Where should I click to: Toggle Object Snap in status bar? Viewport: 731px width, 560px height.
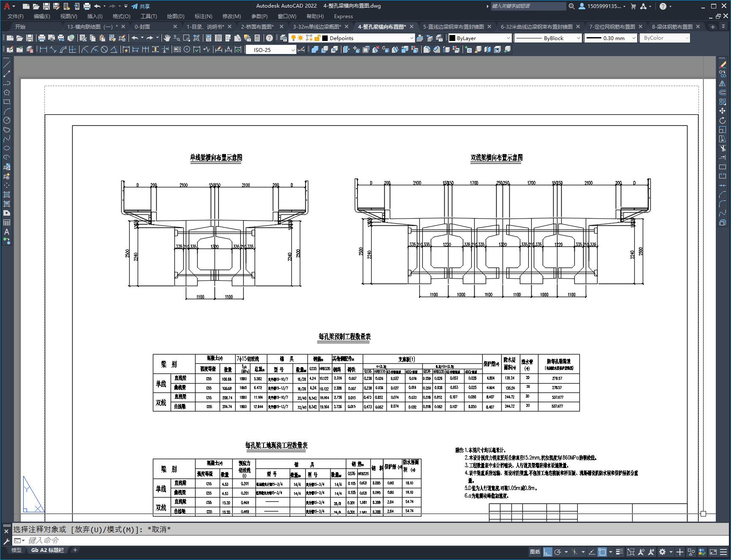click(x=602, y=552)
